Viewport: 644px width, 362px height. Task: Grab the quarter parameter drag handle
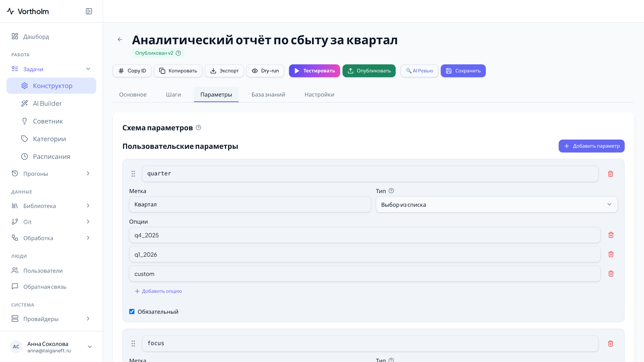(x=133, y=174)
